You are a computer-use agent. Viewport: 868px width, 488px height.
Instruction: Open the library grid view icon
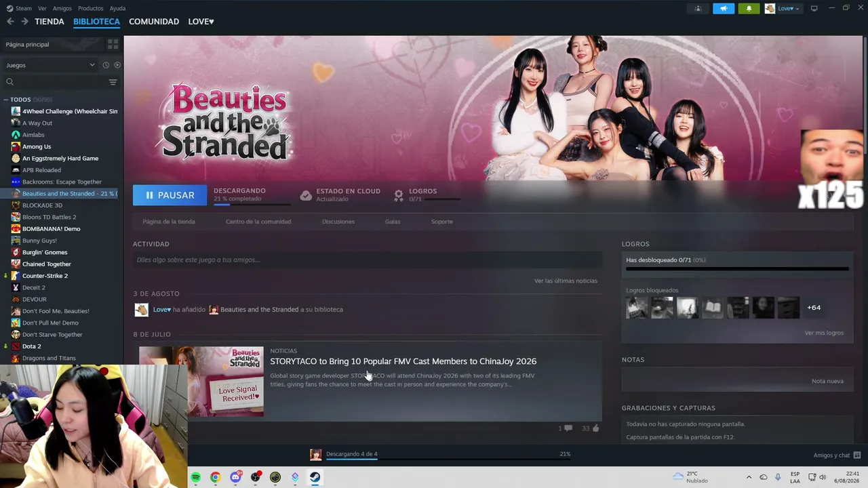(x=113, y=44)
